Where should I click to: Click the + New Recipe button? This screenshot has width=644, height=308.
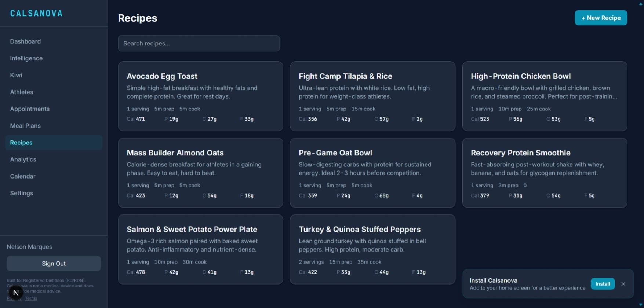[x=601, y=18]
